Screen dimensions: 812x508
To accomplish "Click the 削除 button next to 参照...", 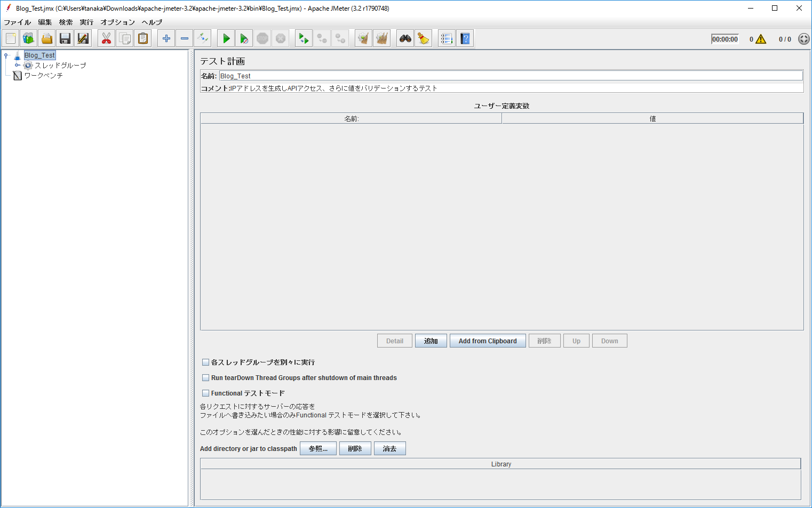I will click(x=355, y=449).
